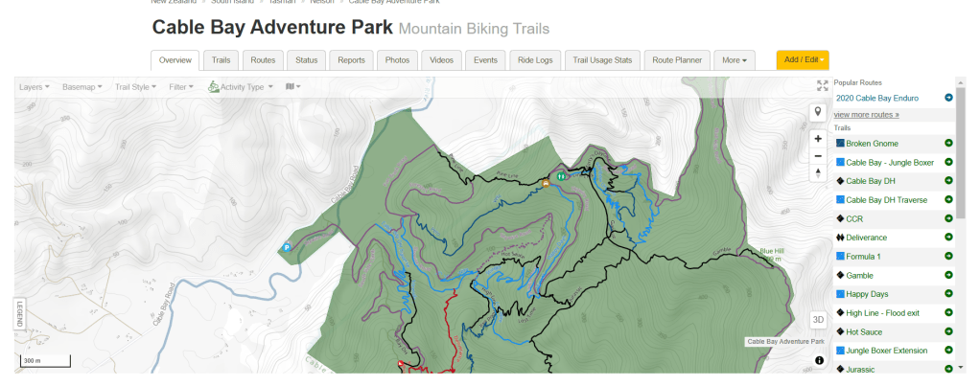
Task: Zoom out on the trail map
Action: (x=818, y=155)
